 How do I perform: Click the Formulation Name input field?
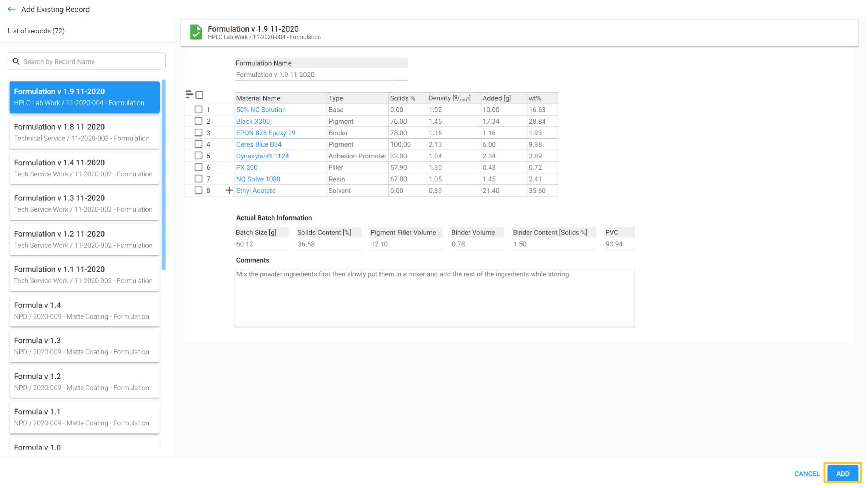coord(322,75)
